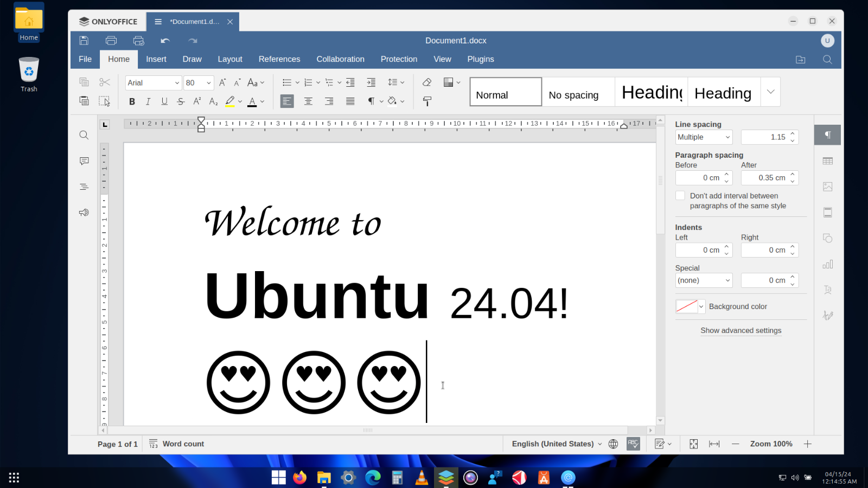Apply the No spacing style
This screenshot has height=488, width=868.
coord(578,92)
